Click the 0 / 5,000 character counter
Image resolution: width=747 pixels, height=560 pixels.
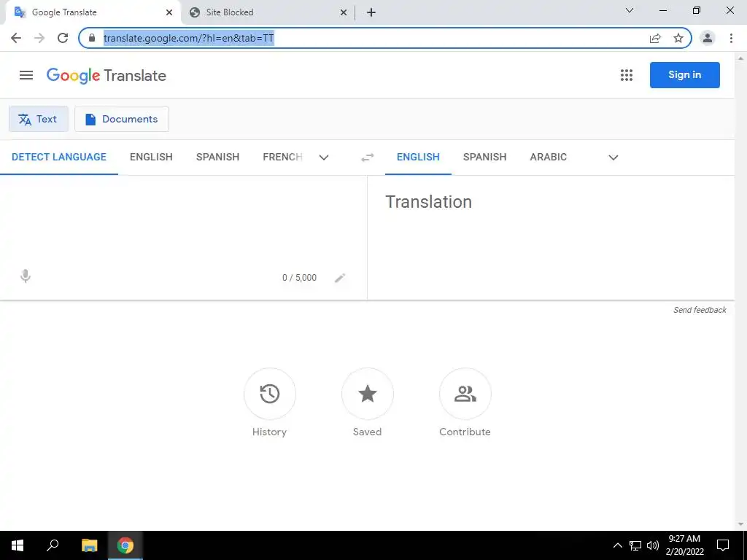click(299, 278)
